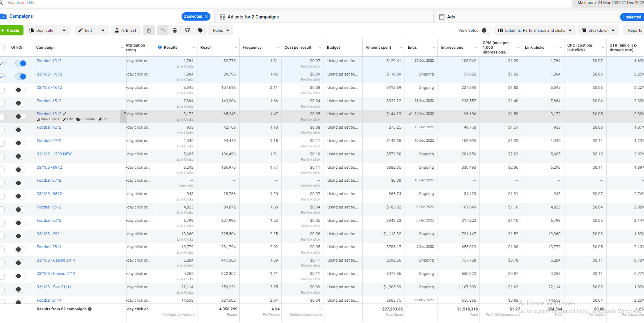
Task: Click the green Create button
Action: [x=11, y=30]
